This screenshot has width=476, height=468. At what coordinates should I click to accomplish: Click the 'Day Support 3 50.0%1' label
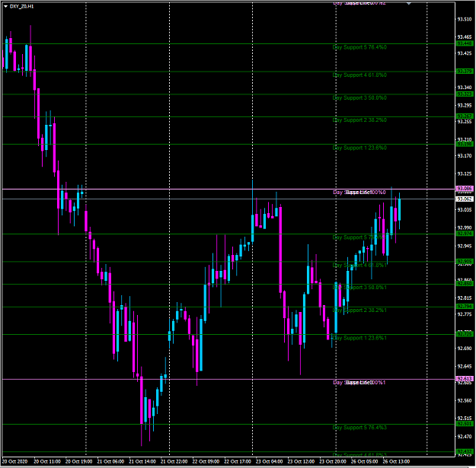pyautogui.click(x=359, y=287)
